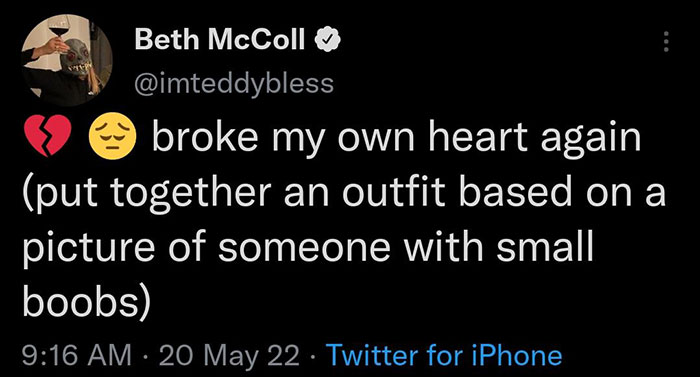The image size is (700, 377).
Task: Click the 20 May 22 date
Action: pos(229,356)
